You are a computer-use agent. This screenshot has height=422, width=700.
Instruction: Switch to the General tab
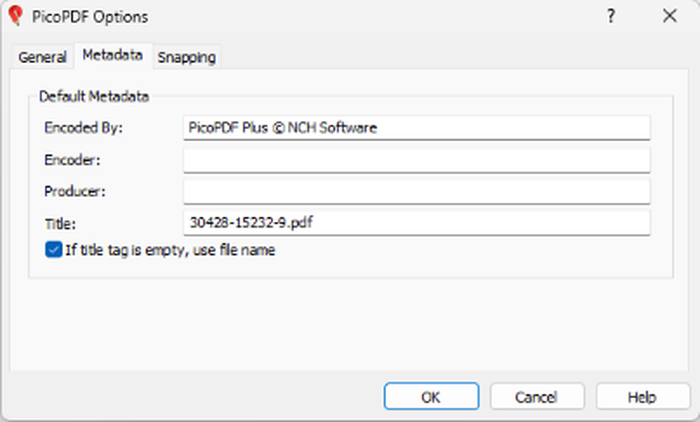[x=42, y=57]
